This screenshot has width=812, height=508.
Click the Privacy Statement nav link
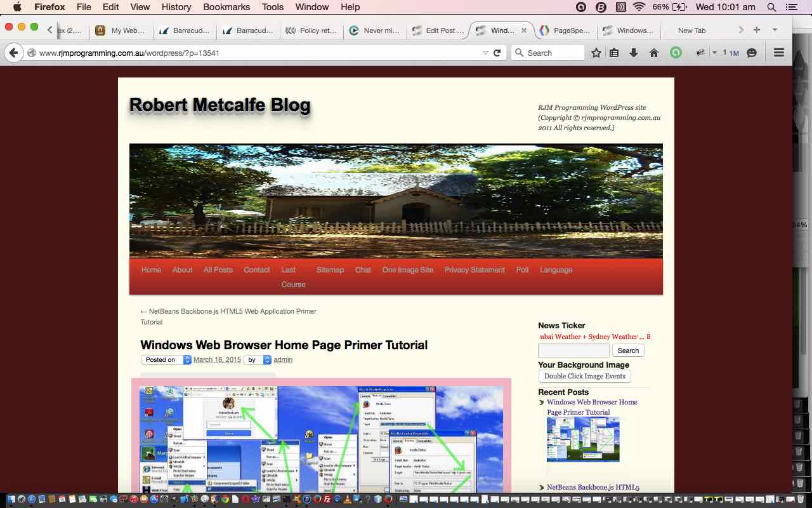click(475, 270)
